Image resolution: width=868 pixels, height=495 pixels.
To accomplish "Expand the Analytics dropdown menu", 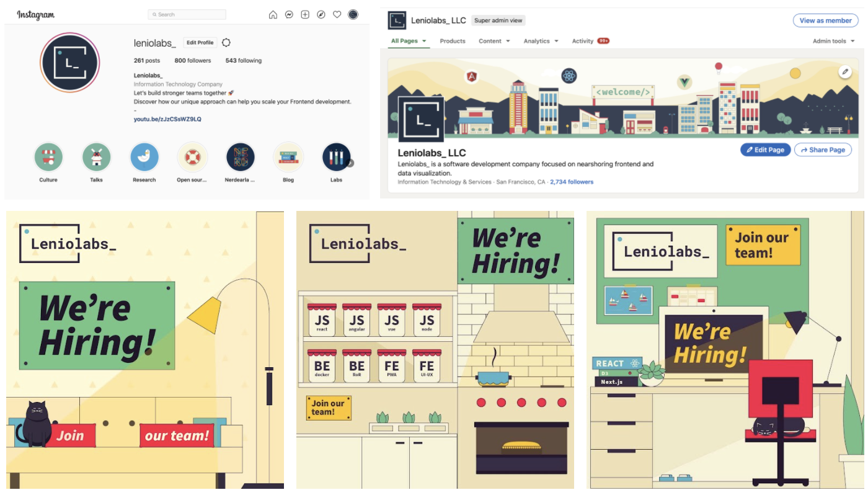I will click(x=541, y=41).
